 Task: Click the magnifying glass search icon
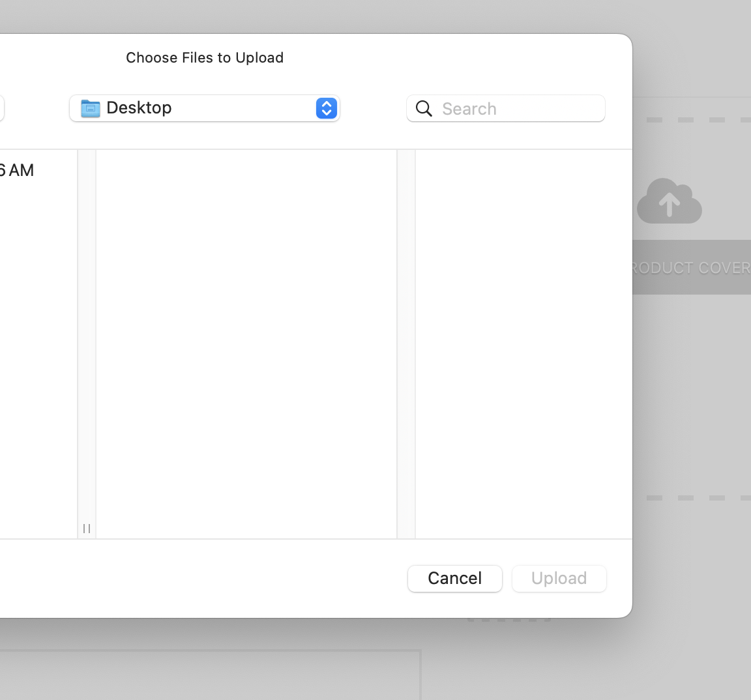[x=424, y=108]
